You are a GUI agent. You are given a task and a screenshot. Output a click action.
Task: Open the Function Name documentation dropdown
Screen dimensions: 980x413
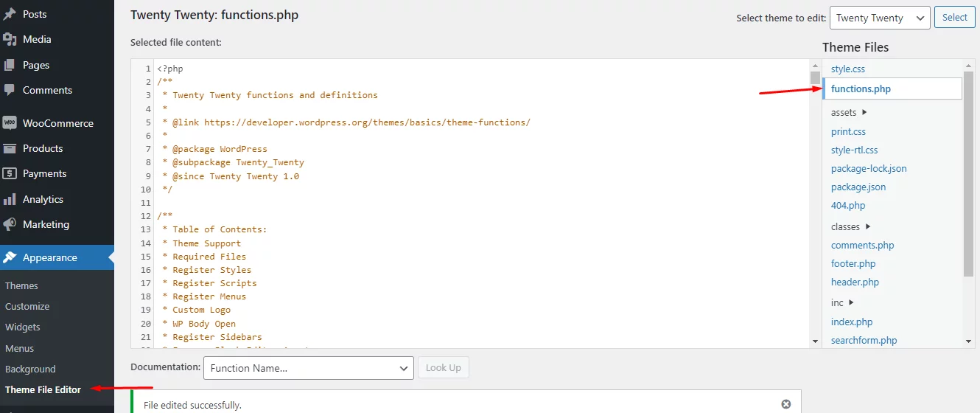tap(308, 368)
